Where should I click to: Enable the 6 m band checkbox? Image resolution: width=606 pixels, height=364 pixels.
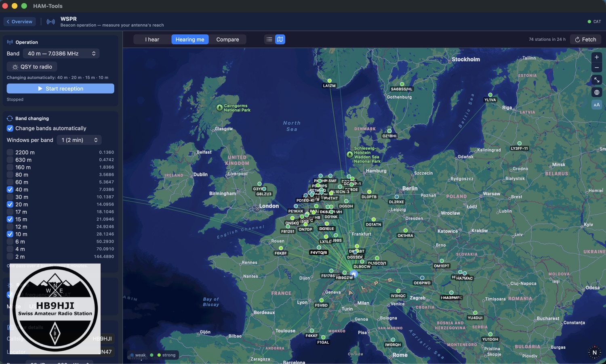(10, 242)
